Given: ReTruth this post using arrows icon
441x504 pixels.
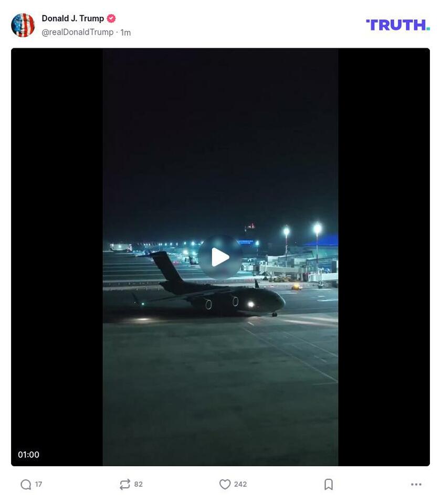Looking at the screenshot, I should (x=125, y=485).
